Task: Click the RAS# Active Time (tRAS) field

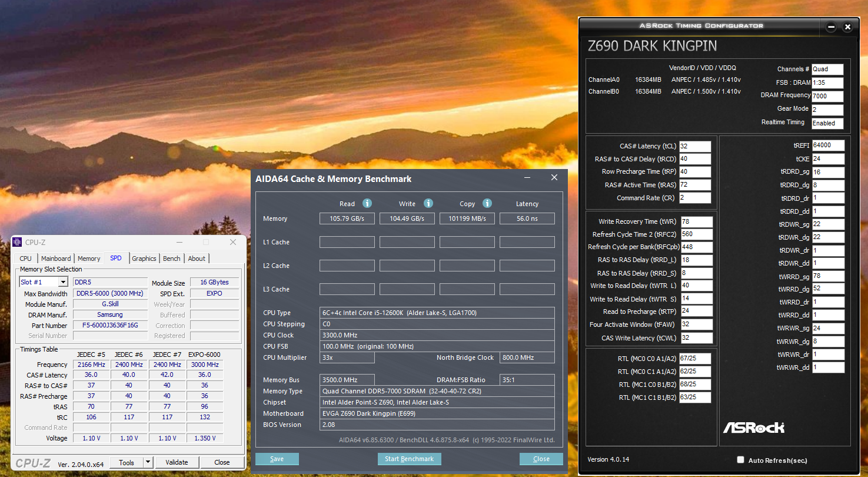Action: pyautogui.click(x=695, y=185)
